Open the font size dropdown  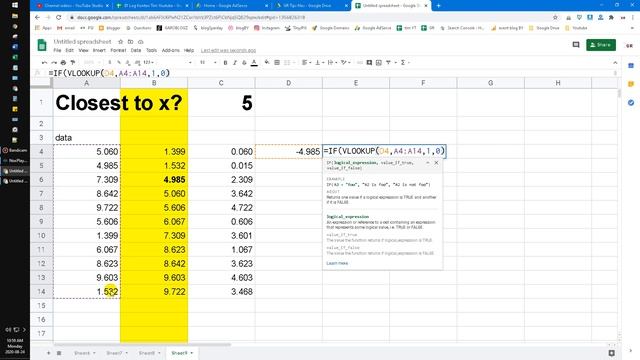pos(207,62)
